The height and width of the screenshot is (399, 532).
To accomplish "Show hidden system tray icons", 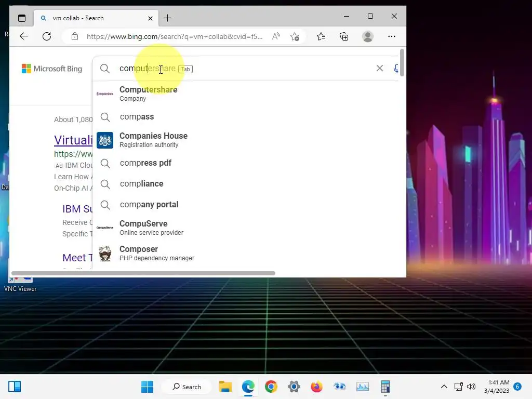I will pyautogui.click(x=444, y=387).
